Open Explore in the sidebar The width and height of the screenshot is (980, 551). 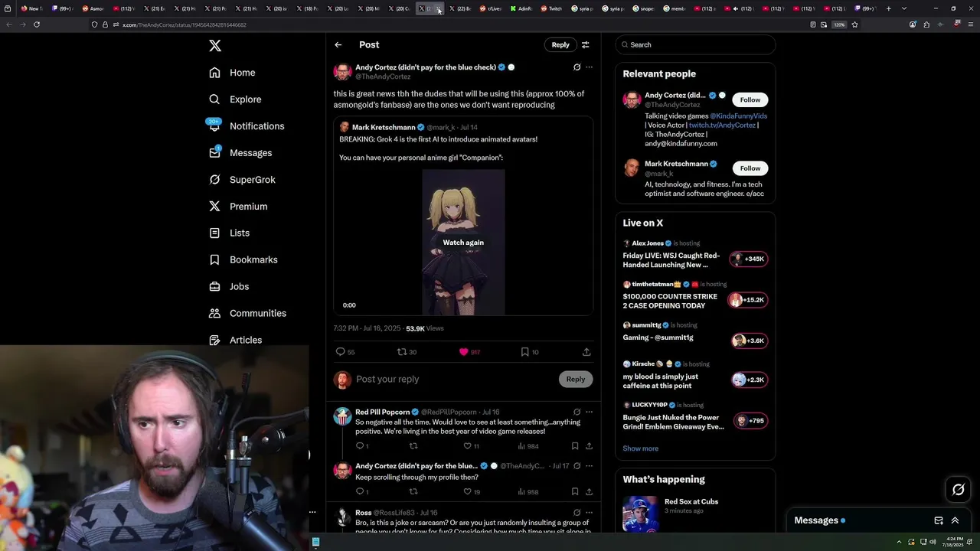coord(235,99)
